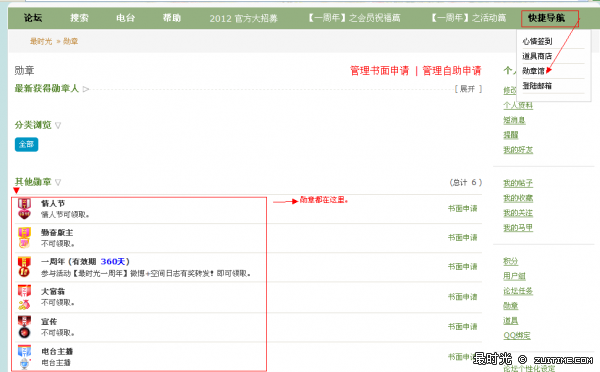Select 道具商店 in quick navigation menu
Screen dimensions: 600x372
[x=537, y=56]
